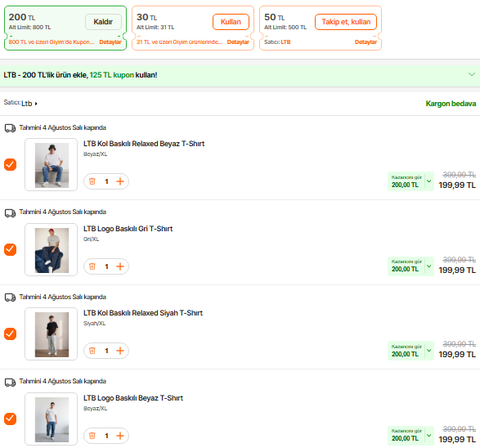
Task: Toggle the checkbox for Relaxed Siyah T-Shirt
Action: [x=10, y=334]
